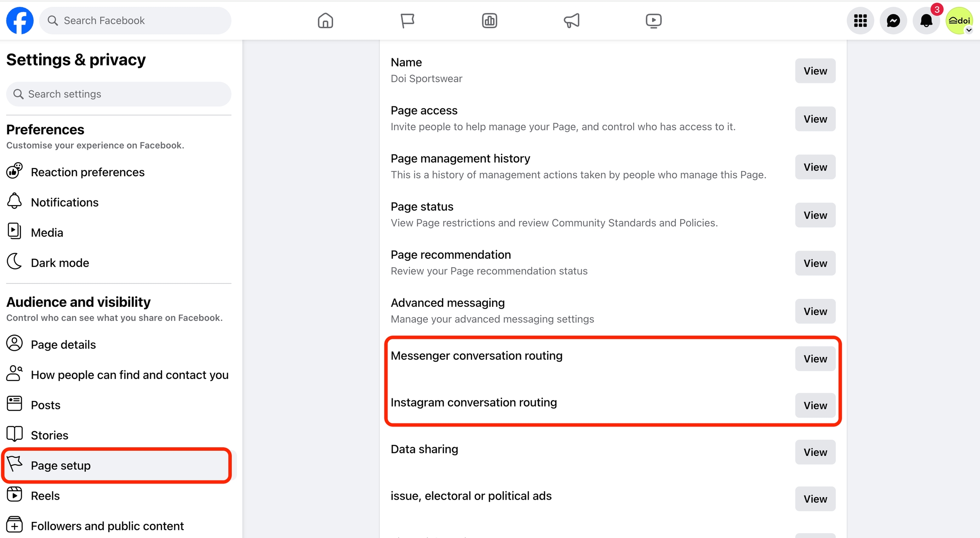Click View next to Page access
Image resolution: width=980 pixels, height=538 pixels.
coord(815,119)
